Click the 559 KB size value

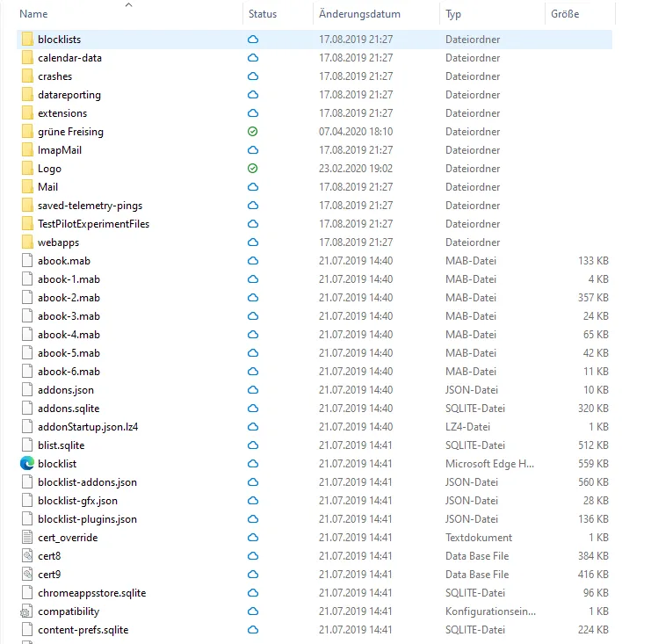point(593,463)
